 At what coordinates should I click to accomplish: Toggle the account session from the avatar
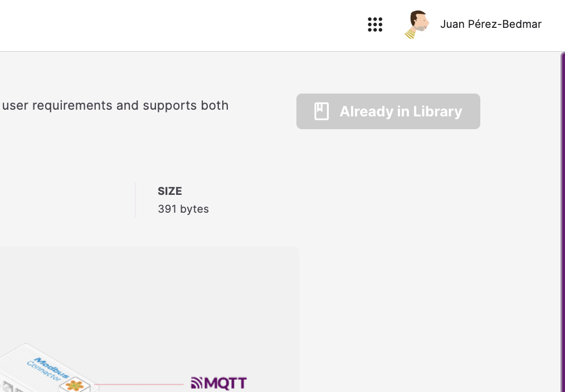417,24
